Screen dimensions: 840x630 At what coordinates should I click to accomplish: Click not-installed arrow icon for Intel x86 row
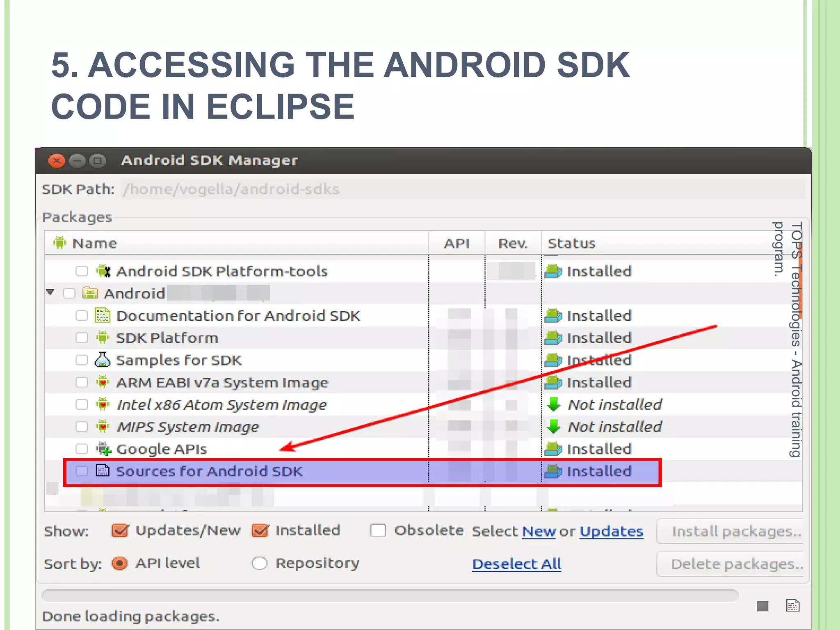click(554, 404)
